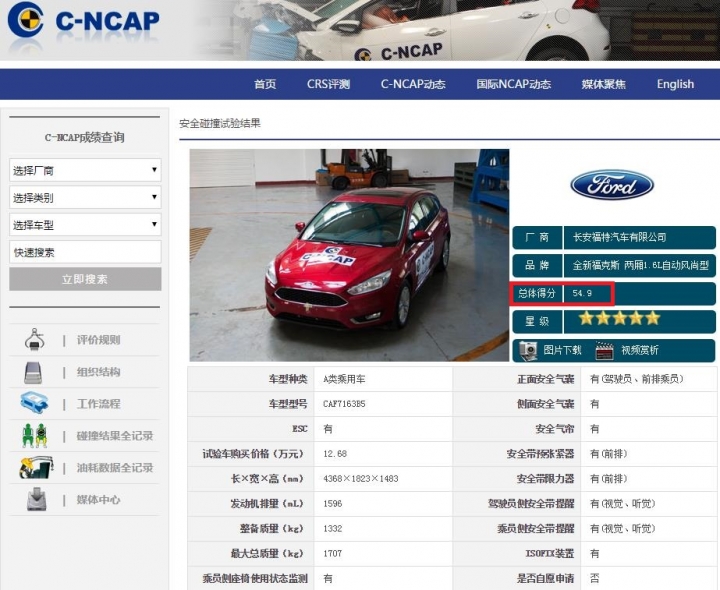
Task: Expand the 选择类别 category dropdown
Action: click(85, 197)
